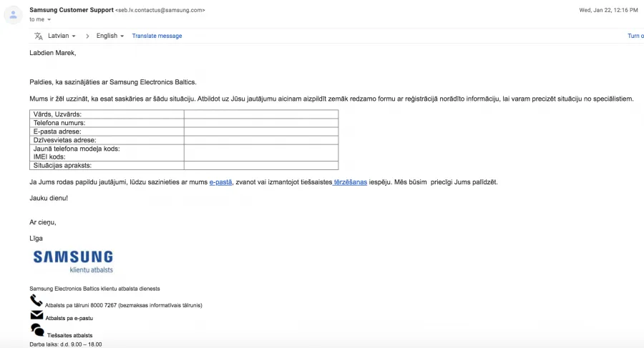Image resolution: width=644 pixels, height=348 pixels.
Task: Click the date Wed, Jan 22, 12:16 PM
Action: click(x=608, y=10)
